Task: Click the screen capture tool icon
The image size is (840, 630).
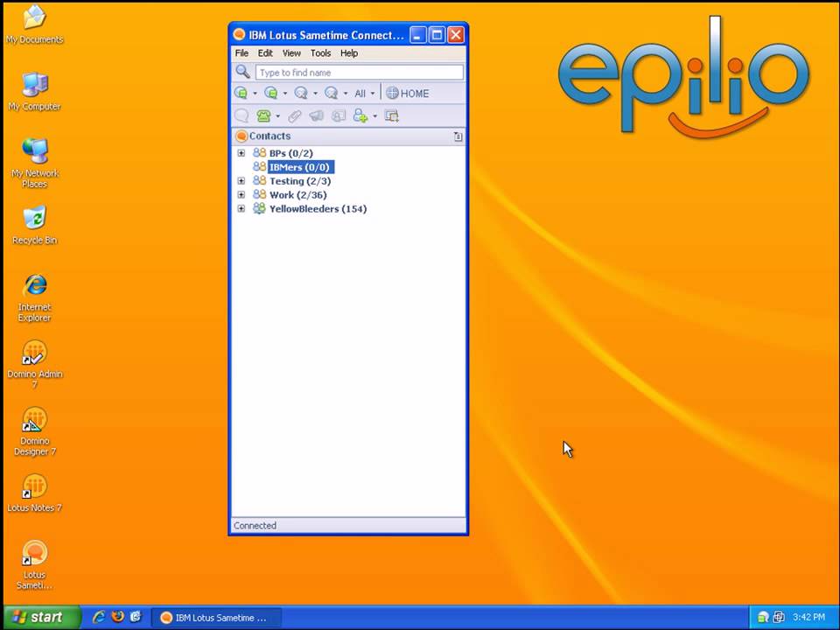Action: tap(392, 115)
